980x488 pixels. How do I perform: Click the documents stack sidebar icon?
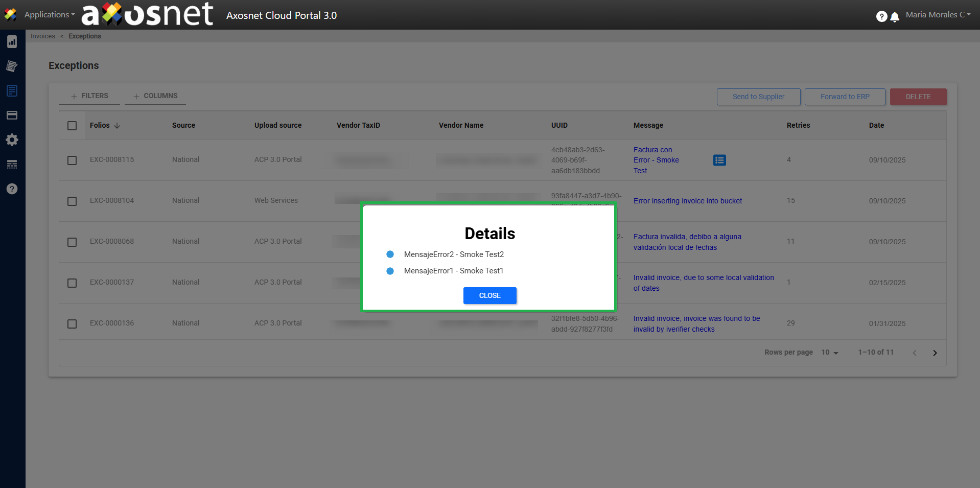click(x=12, y=66)
